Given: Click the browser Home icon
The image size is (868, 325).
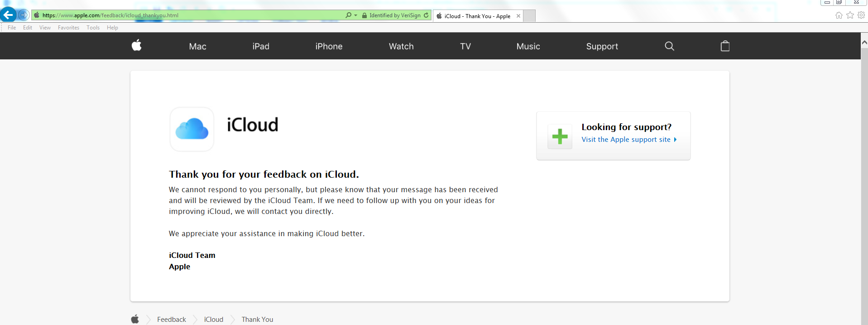Looking at the screenshot, I should 839,15.
